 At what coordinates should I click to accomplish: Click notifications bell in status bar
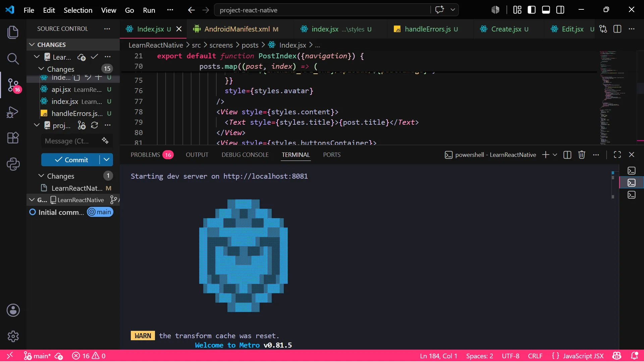point(634,356)
